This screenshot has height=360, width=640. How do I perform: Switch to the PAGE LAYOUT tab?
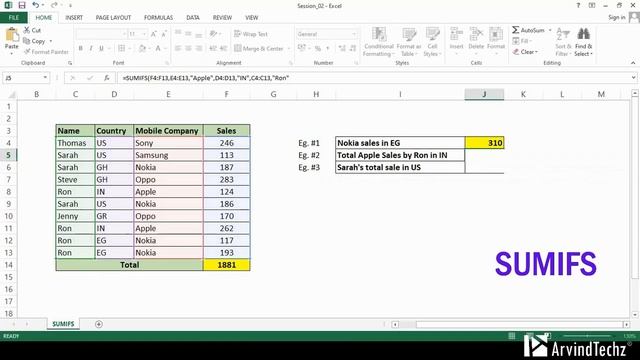(113, 18)
